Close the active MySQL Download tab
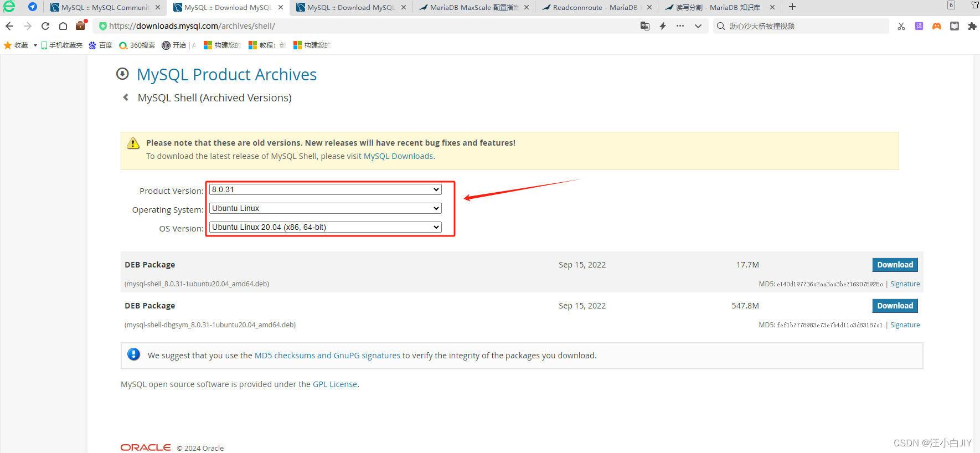The image size is (980, 453). tap(281, 8)
